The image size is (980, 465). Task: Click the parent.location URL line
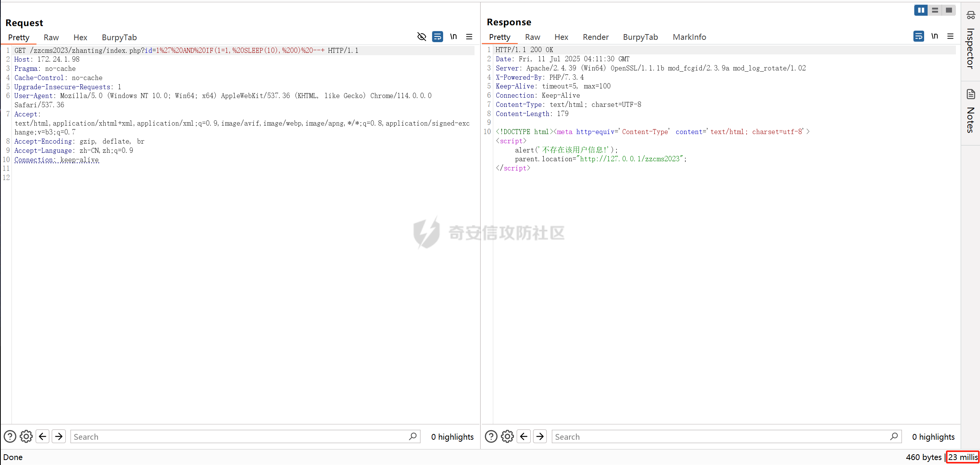pyautogui.click(x=601, y=159)
